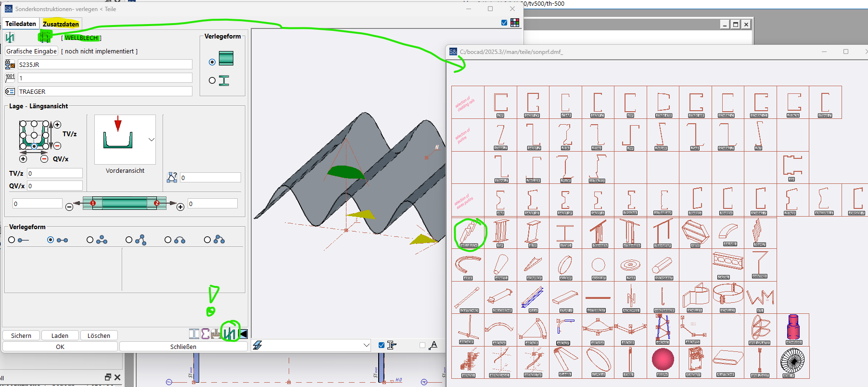Image resolution: width=868 pixels, height=387 pixels.
Task: Choose the CSAB cladding rail profile
Action: coord(565,103)
